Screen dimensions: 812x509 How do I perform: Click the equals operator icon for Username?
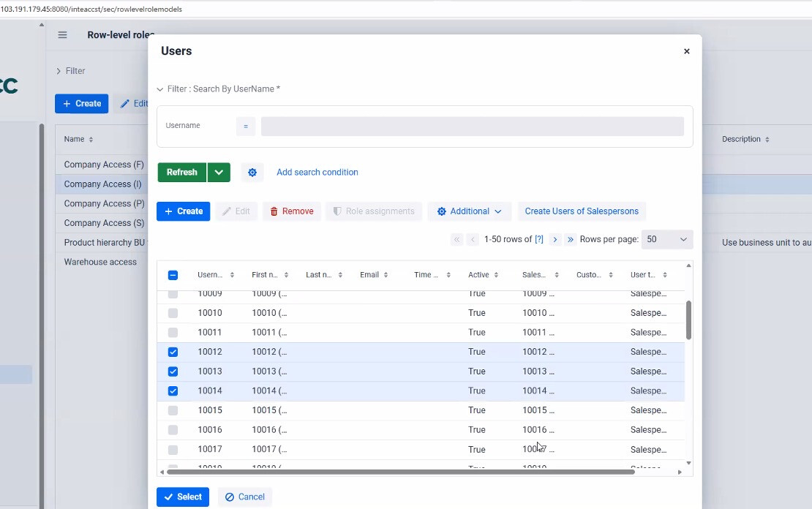[x=246, y=126]
